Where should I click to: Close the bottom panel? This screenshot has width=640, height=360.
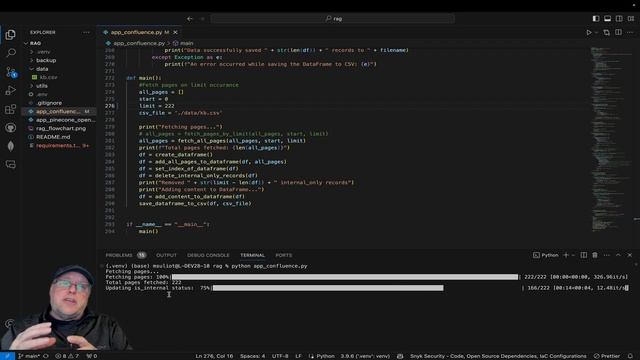(630, 255)
